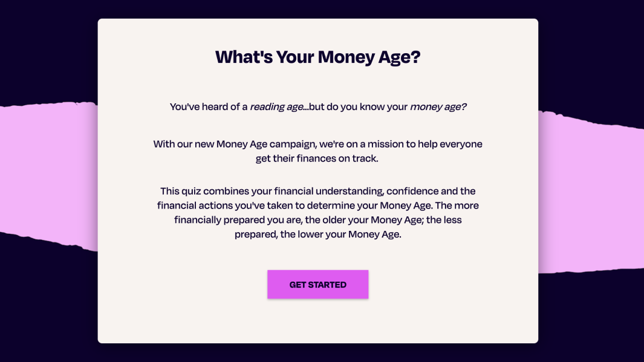The width and height of the screenshot is (644, 362).
Task: Click the "What's Your Money Age?" heading
Action: (319, 57)
